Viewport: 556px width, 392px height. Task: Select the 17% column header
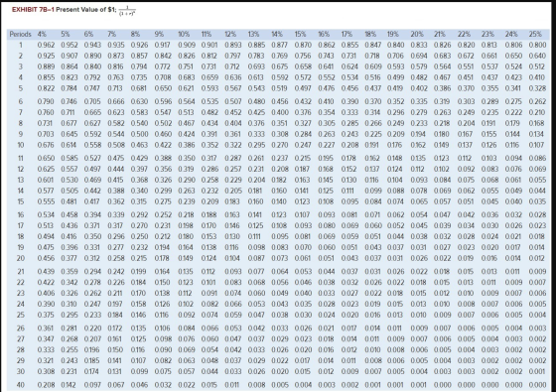tap(347, 35)
